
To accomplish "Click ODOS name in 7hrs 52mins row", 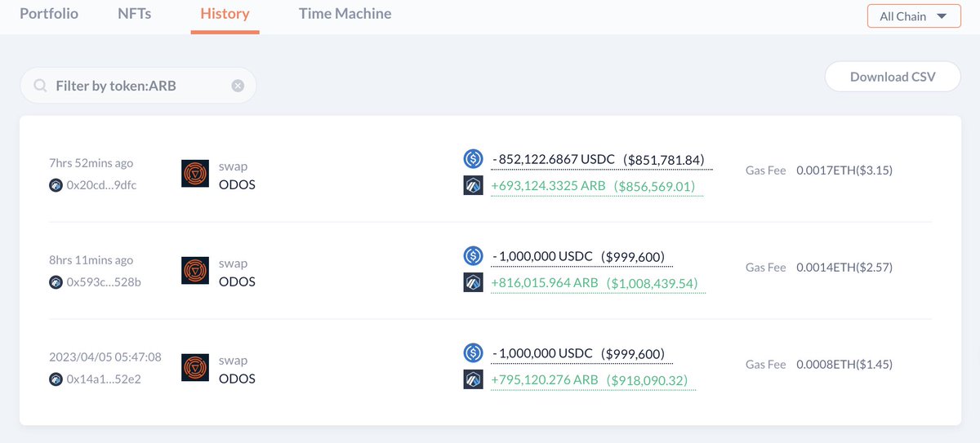I will coord(237,184).
